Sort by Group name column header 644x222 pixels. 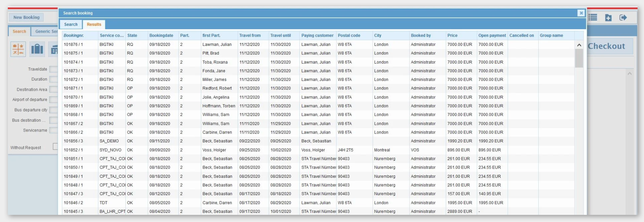click(x=556, y=35)
